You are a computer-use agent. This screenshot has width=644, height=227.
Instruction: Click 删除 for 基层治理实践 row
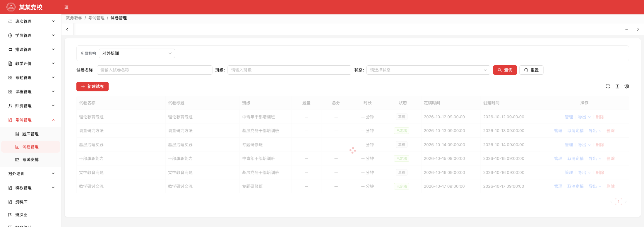tap(600, 145)
